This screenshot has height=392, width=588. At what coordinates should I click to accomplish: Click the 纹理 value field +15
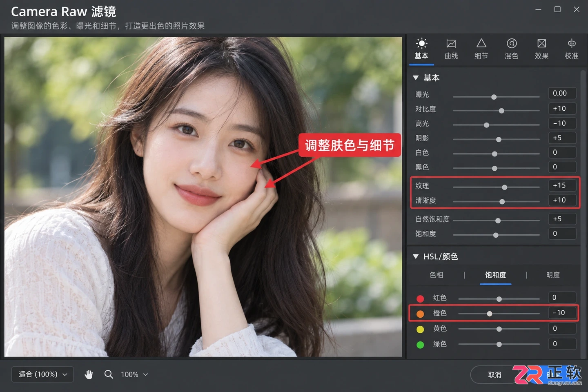tap(562, 185)
